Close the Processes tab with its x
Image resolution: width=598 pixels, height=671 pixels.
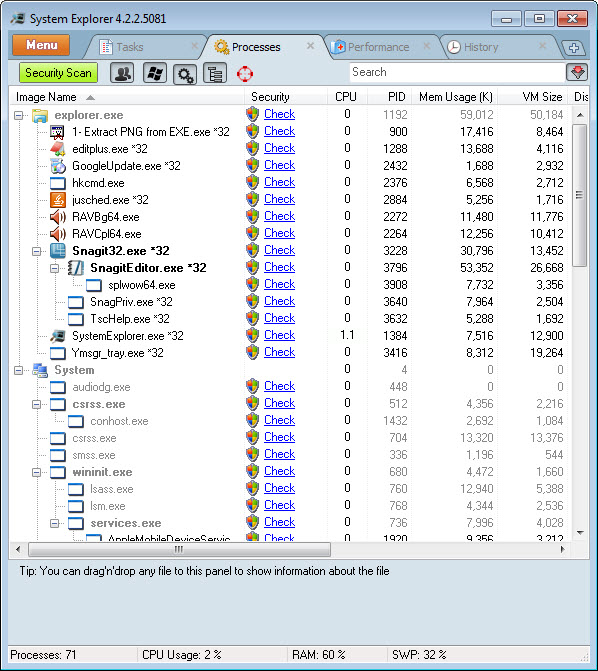[311, 46]
